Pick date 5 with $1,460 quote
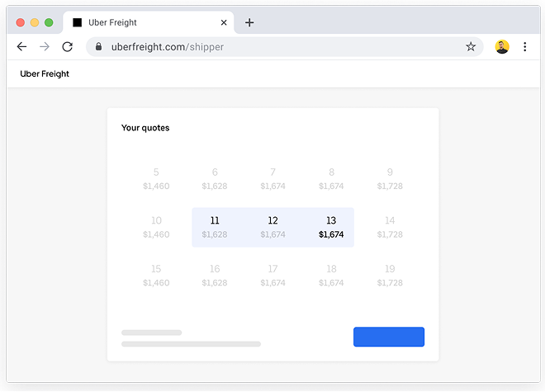This screenshot has height=392, width=545. pos(156,179)
